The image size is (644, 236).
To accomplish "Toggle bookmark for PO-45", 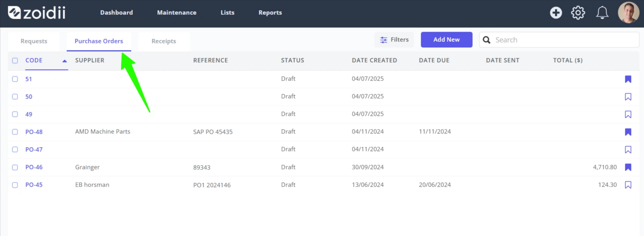I will pyautogui.click(x=628, y=185).
